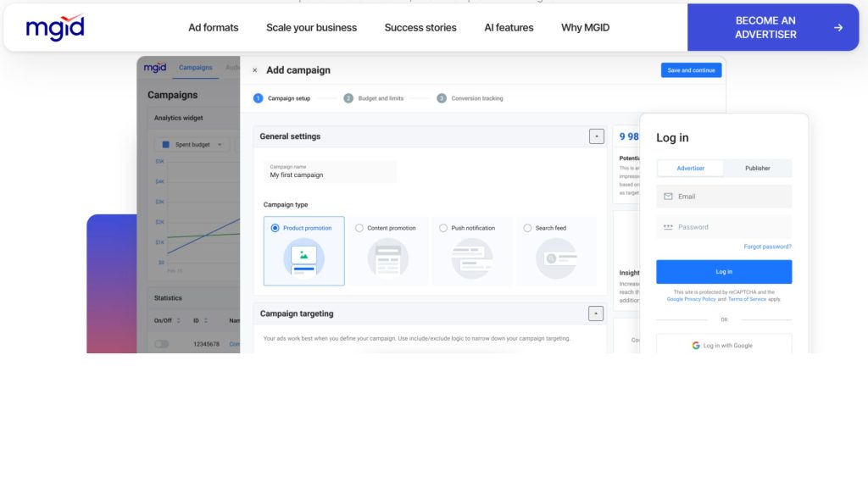This screenshot has width=868, height=488.
Task: Open the Spent budget dropdown
Action: [x=192, y=144]
